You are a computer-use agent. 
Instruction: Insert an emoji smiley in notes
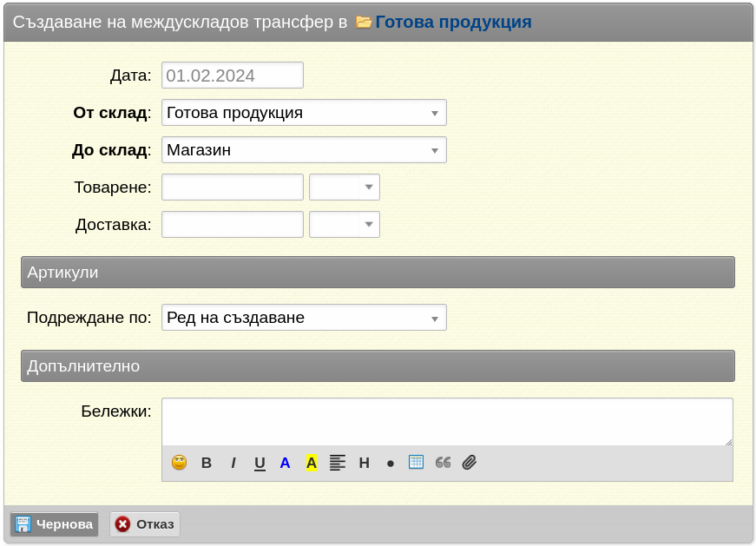tap(179, 463)
